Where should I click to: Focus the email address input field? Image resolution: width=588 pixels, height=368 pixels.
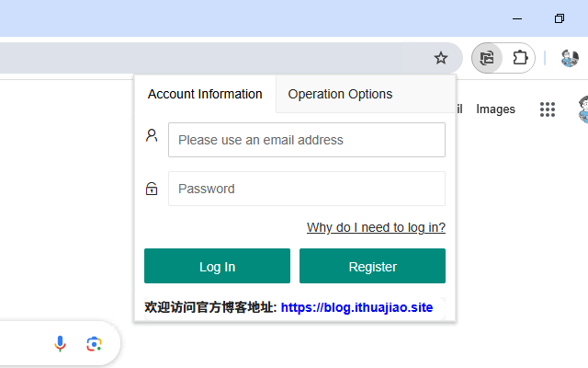(x=307, y=140)
